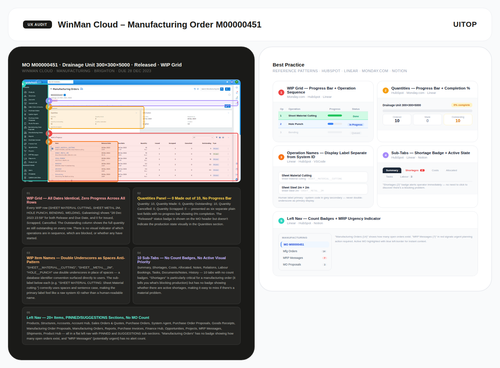Click the Outstanding 10 quantity card
The image size is (500, 368).
(458, 119)
